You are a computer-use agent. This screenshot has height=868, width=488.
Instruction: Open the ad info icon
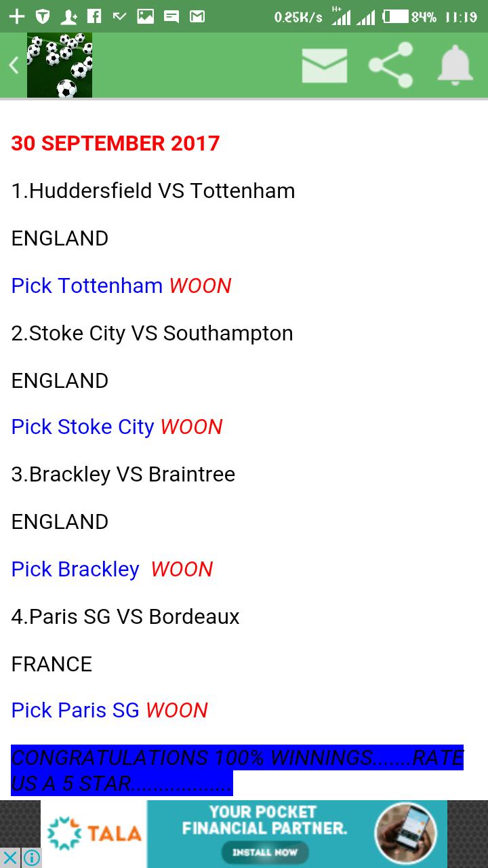coord(32,858)
